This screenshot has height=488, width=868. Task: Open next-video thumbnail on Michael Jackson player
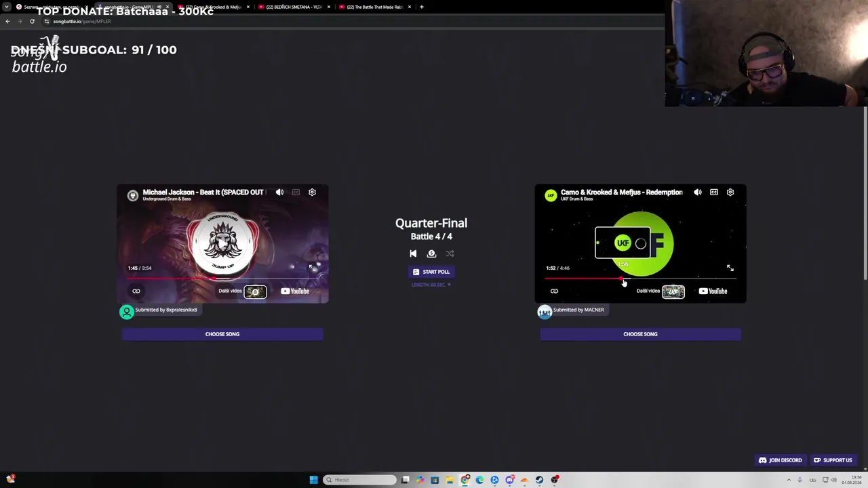255,291
